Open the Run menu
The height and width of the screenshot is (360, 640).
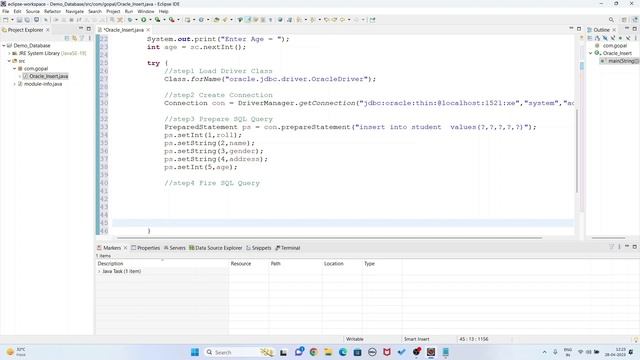click(129, 11)
